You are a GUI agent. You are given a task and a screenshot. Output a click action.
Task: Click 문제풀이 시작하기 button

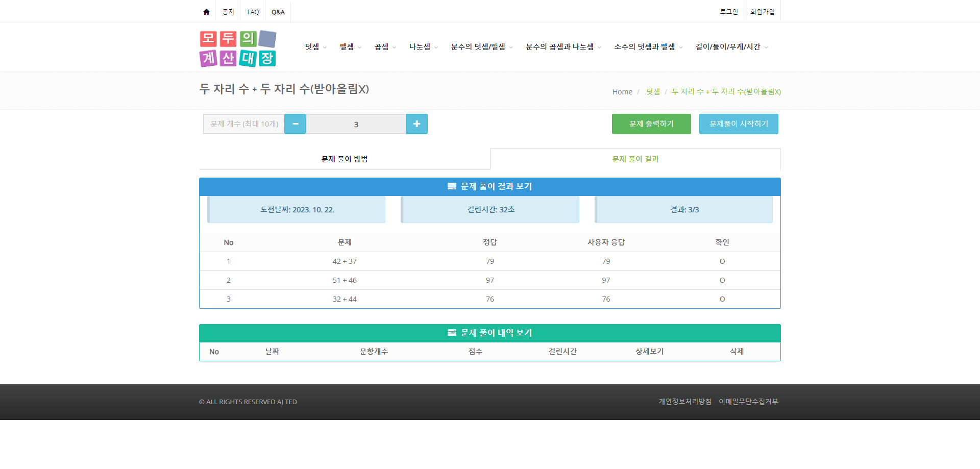[739, 124]
